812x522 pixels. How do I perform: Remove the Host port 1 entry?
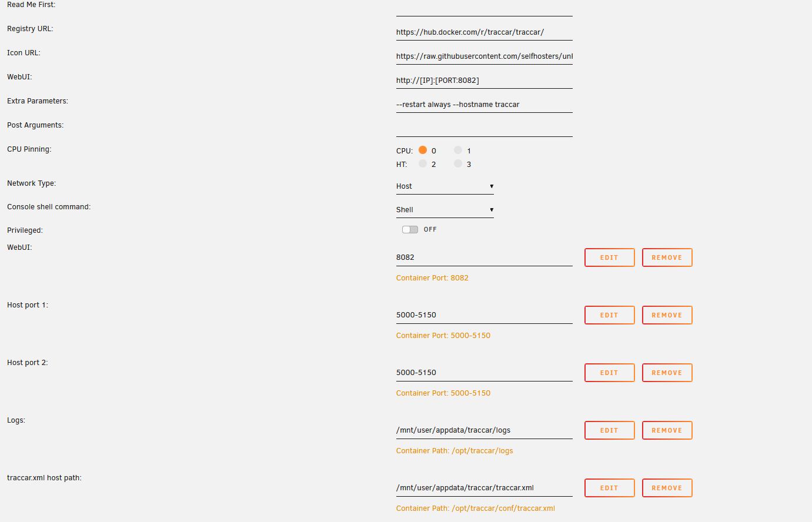pos(667,315)
